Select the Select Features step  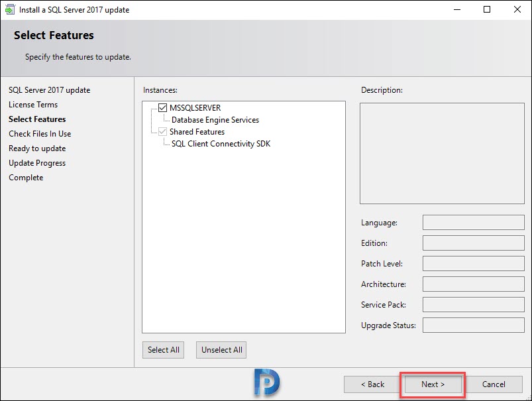[x=37, y=119]
